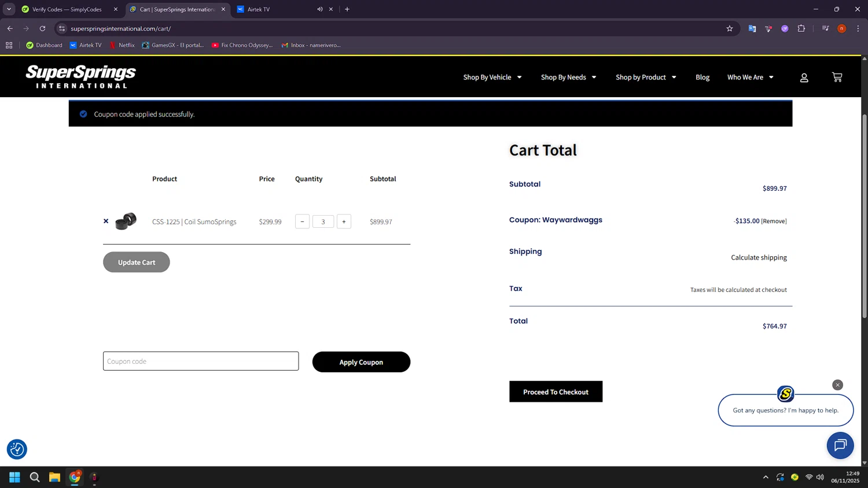Switch to Verify Codes — SimplyCodes tab

pos(67,9)
